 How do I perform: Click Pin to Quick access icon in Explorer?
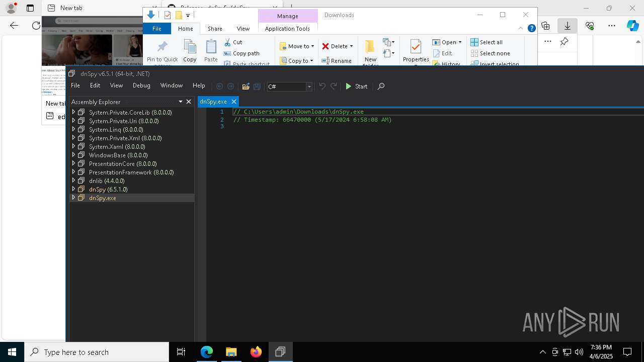tap(162, 47)
